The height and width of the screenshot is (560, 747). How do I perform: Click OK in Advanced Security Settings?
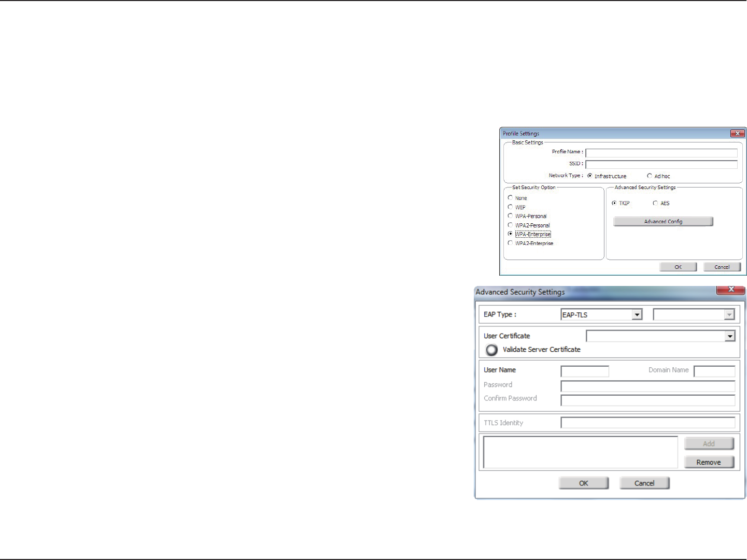coord(584,483)
